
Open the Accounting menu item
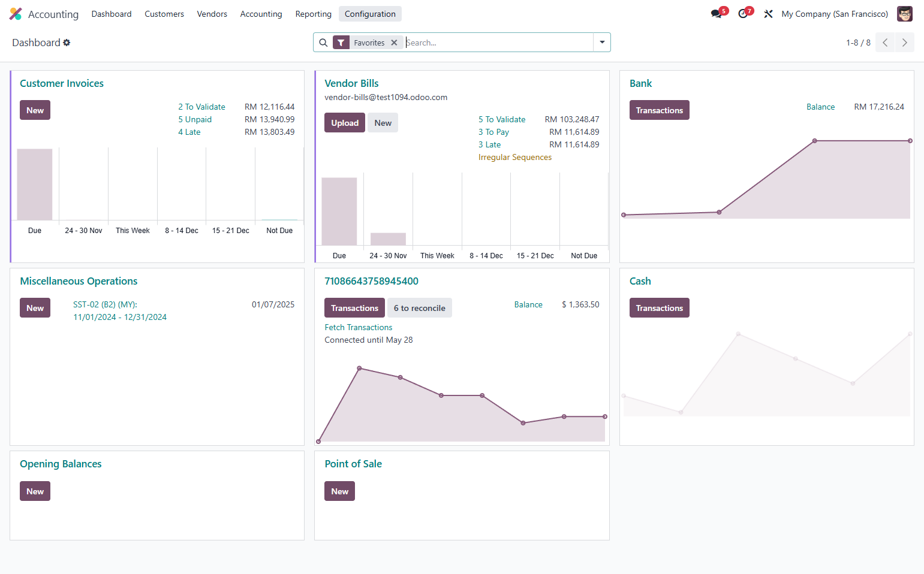click(261, 14)
